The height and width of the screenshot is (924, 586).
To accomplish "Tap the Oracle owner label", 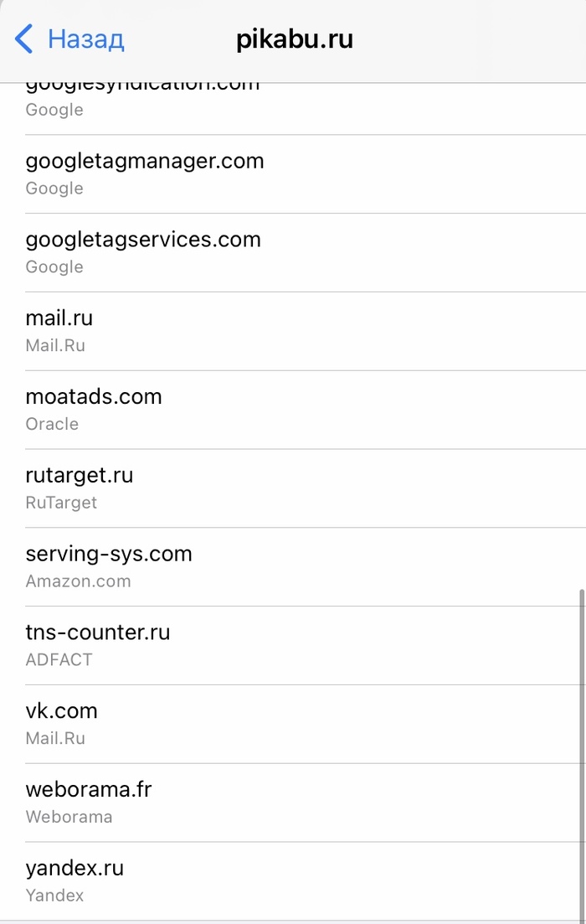I will (52, 424).
